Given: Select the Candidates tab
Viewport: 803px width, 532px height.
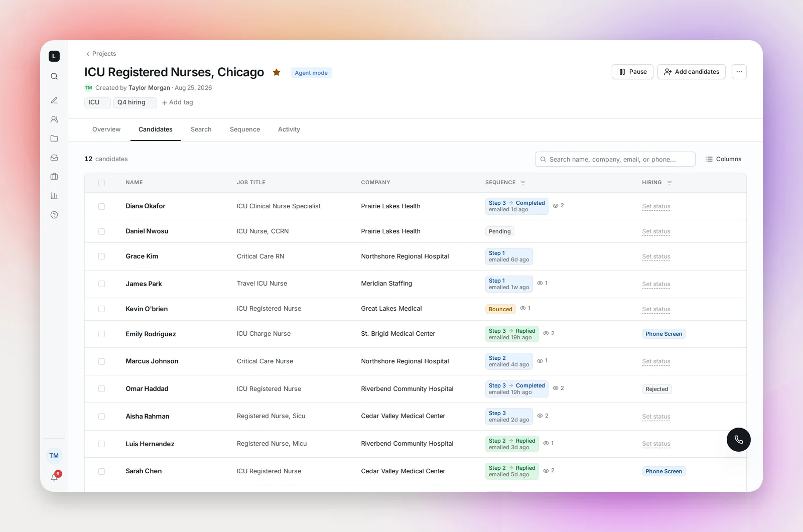Looking at the screenshot, I should click(x=156, y=129).
